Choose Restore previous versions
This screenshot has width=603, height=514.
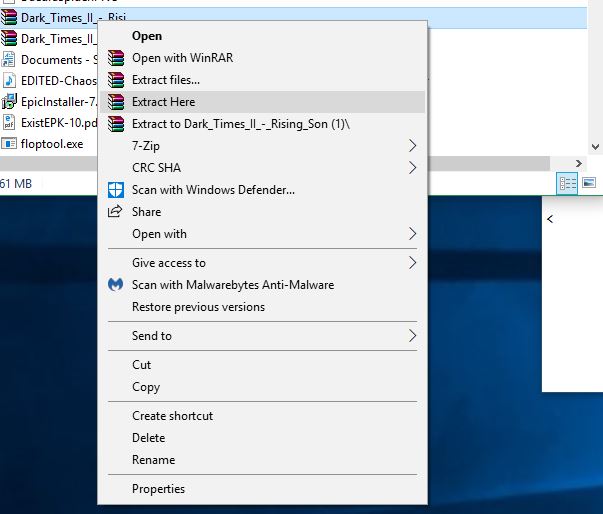pos(198,307)
